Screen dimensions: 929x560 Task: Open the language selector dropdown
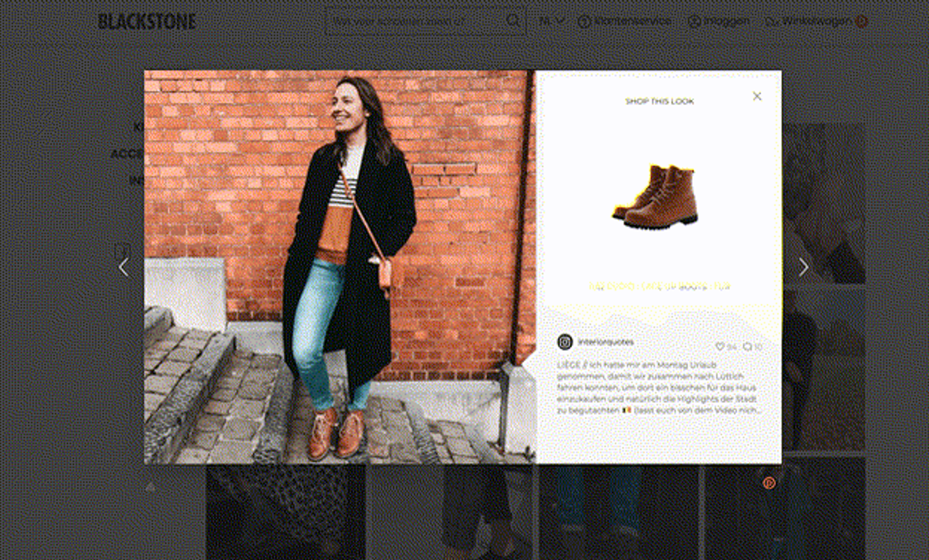click(x=551, y=21)
